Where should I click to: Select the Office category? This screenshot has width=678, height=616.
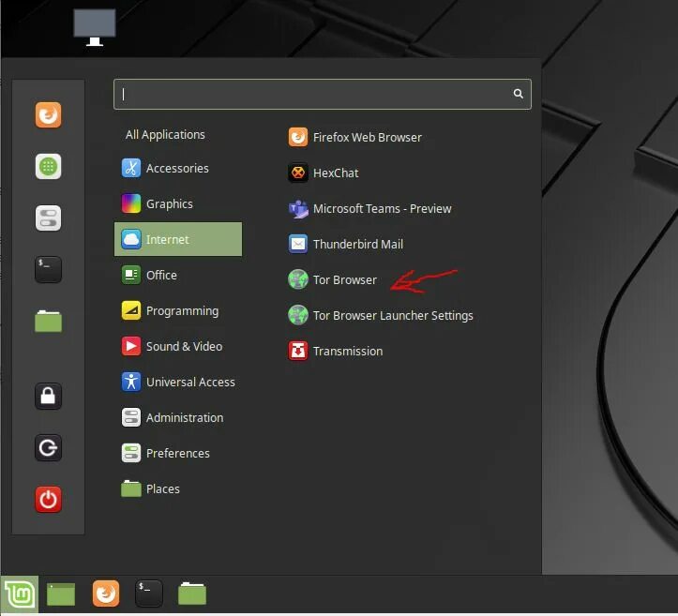(178, 275)
